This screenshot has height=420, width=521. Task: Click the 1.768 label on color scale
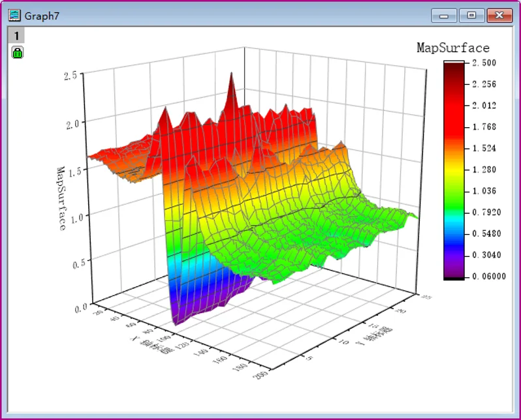click(x=484, y=127)
